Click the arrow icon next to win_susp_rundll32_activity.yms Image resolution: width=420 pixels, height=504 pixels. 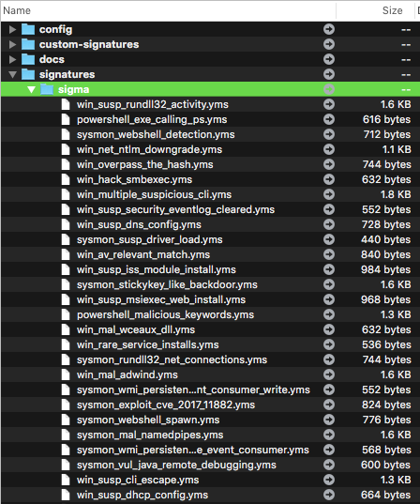click(329, 104)
